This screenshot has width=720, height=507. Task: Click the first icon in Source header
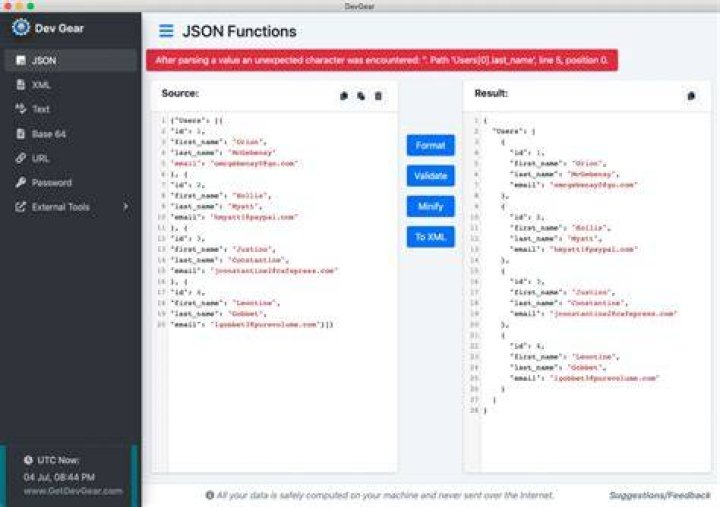coord(344,96)
